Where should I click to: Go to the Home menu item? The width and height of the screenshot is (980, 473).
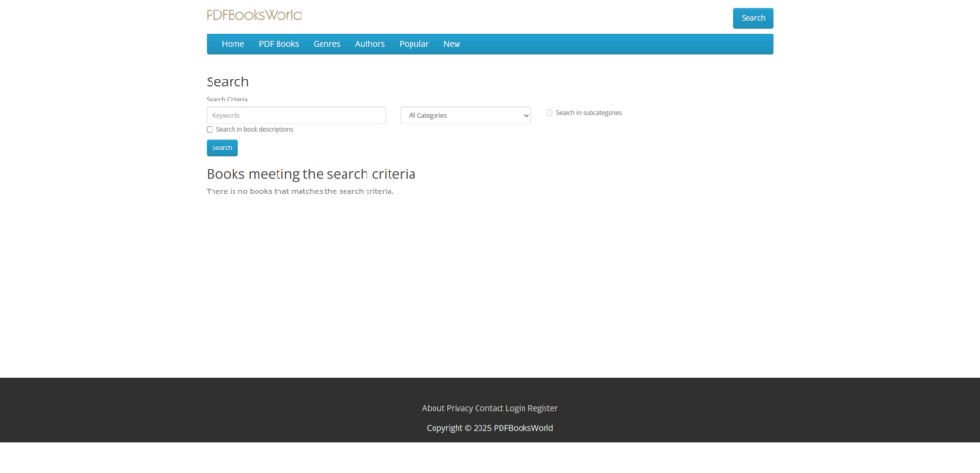(x=233, y=44)
